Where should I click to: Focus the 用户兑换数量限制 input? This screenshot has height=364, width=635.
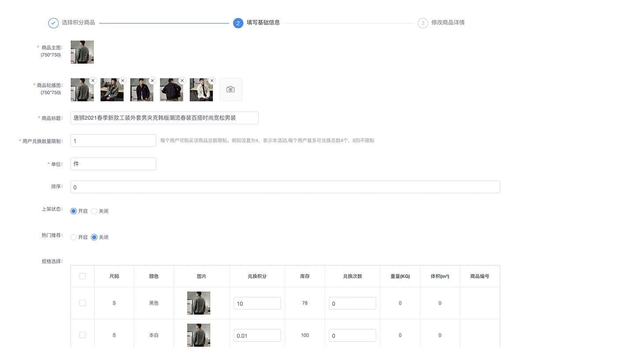[113, 141]
